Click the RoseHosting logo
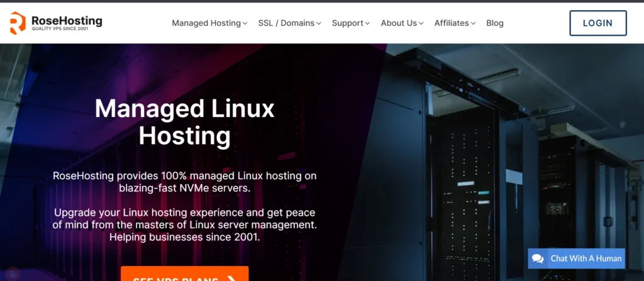The image size is (644, 281). [56, 23]
